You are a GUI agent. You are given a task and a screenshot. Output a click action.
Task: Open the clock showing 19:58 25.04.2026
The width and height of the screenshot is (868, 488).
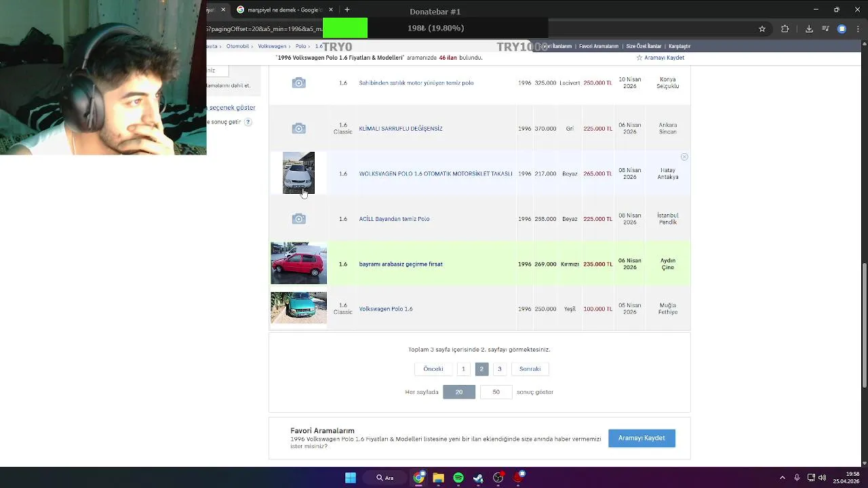point(846,478)
